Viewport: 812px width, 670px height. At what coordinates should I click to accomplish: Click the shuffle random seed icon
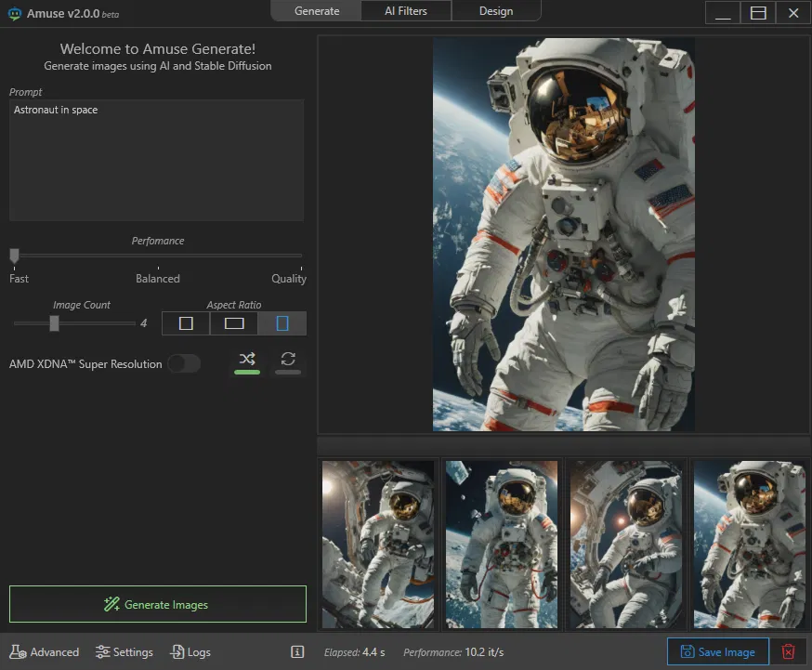tap(247, 361)
